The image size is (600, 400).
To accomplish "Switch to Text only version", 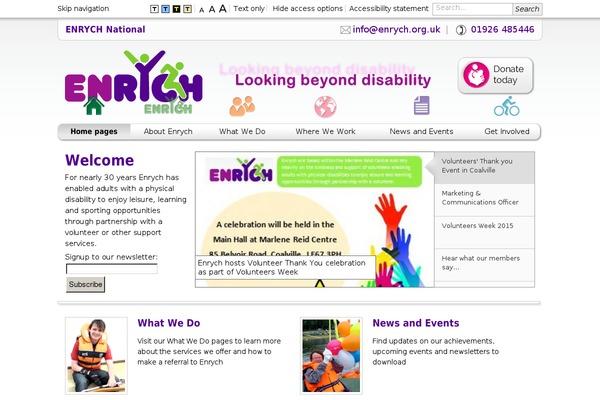I will pyautogui.click(x=249, y=8).
